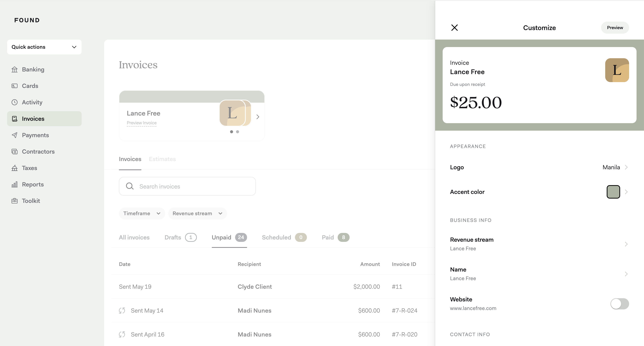Image resolution: width=644 pixels, height=346 pixels.
Task: Close the Customize panel with X
Action: coord(454,27)
